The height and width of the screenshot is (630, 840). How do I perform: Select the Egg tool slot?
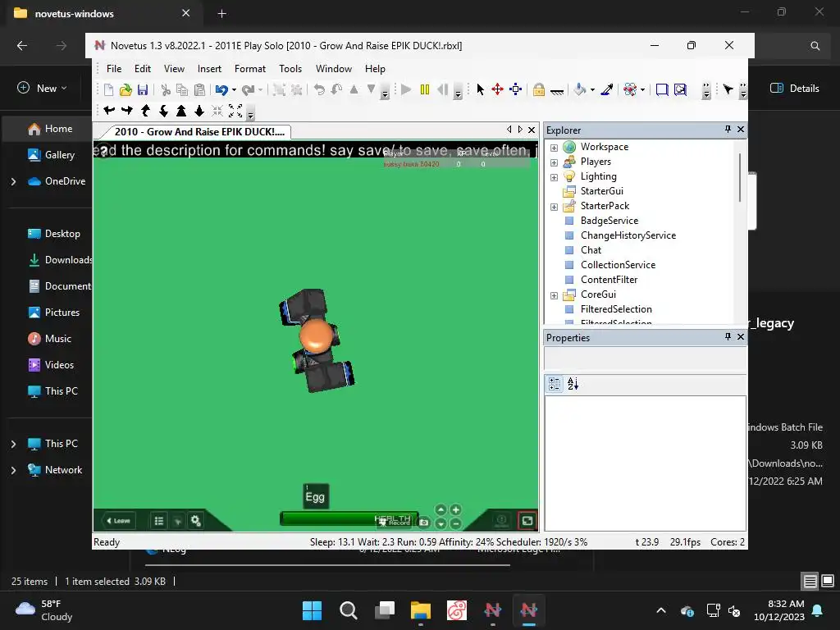pos(315,496)
